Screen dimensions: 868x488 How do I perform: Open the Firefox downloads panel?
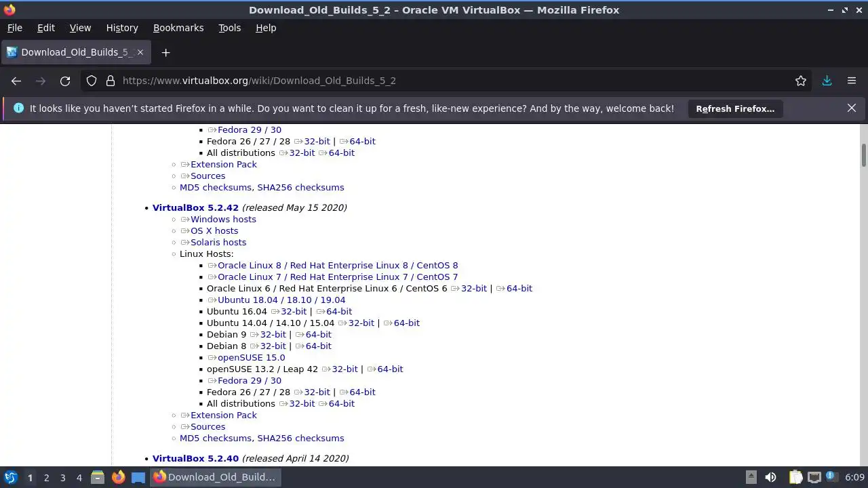[827, 81]
